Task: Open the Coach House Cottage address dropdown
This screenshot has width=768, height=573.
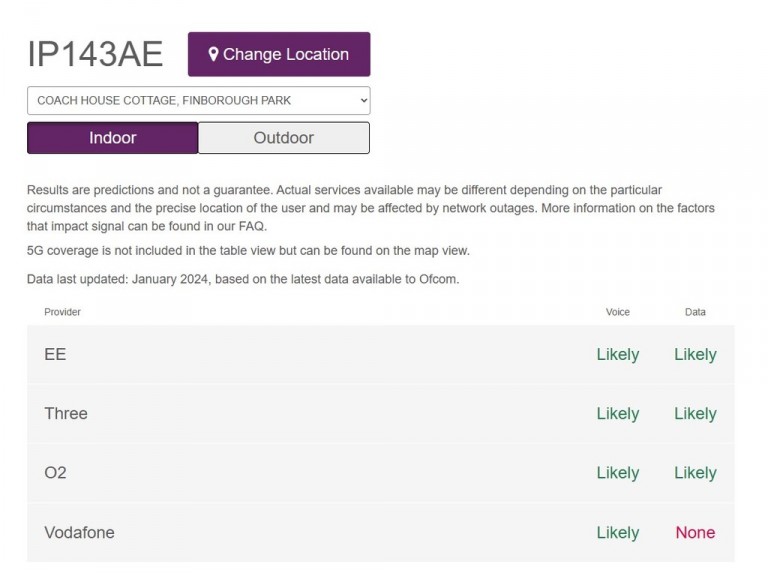Action: [x=198, y=100]
